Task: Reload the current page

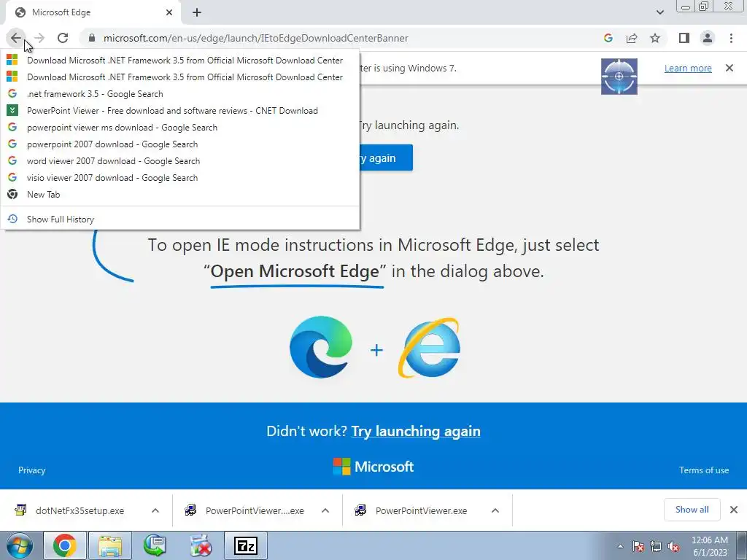Action: pyautogui.click(x=63, y=38)
